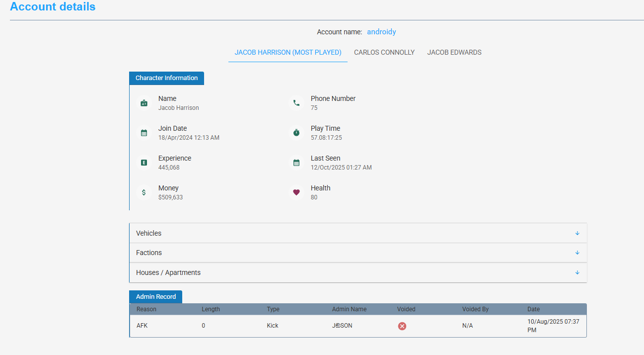Switch to the Carlos Connolly tab

point(384,52)
